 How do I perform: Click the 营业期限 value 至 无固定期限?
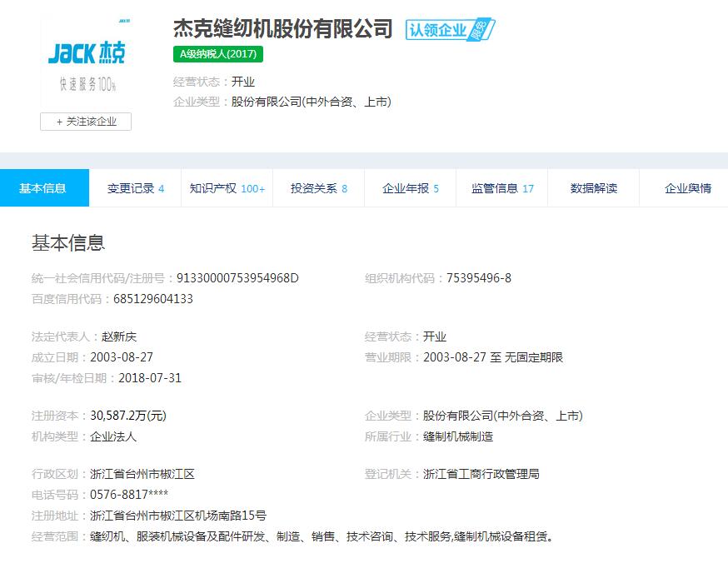493,357
